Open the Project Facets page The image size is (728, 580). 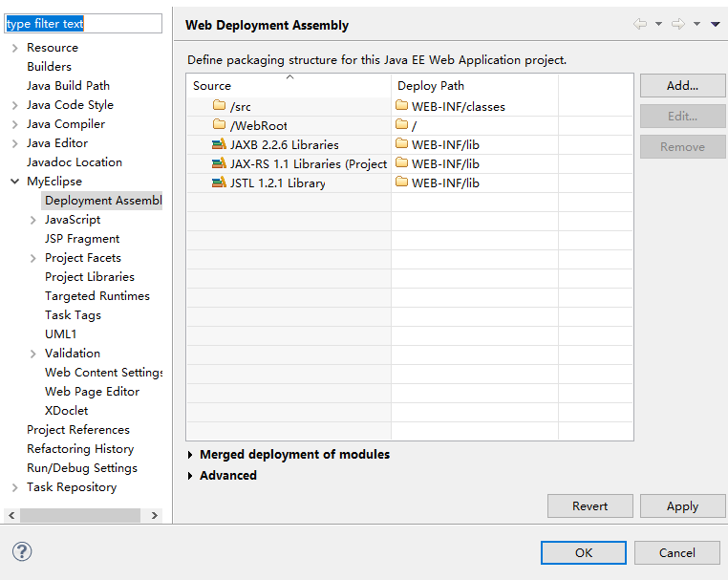82,258
